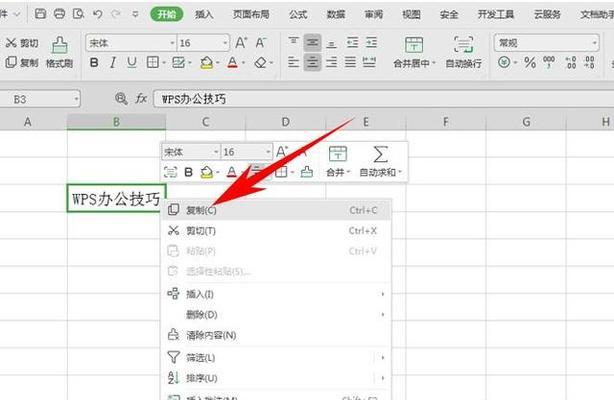Open the ribbon font name dropdown 宋体
This screenshot has width=614, height=400.
[172, 43]
